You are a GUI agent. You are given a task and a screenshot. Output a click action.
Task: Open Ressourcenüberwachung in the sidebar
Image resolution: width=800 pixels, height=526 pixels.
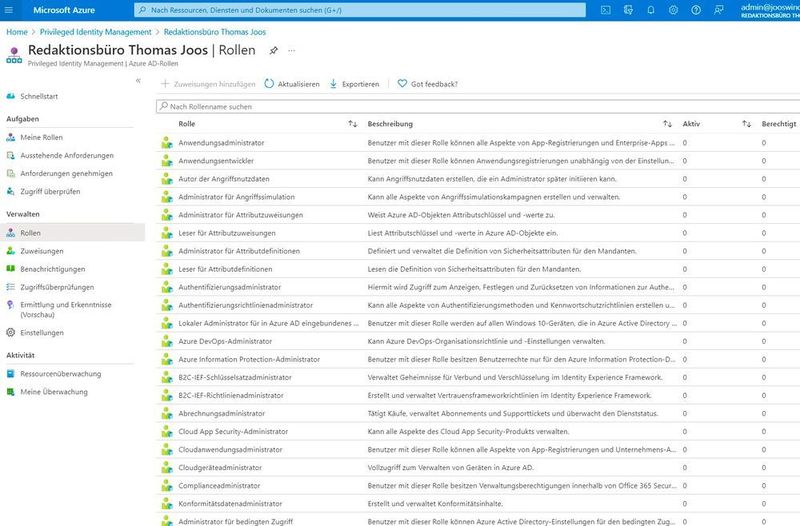point(60,374)
